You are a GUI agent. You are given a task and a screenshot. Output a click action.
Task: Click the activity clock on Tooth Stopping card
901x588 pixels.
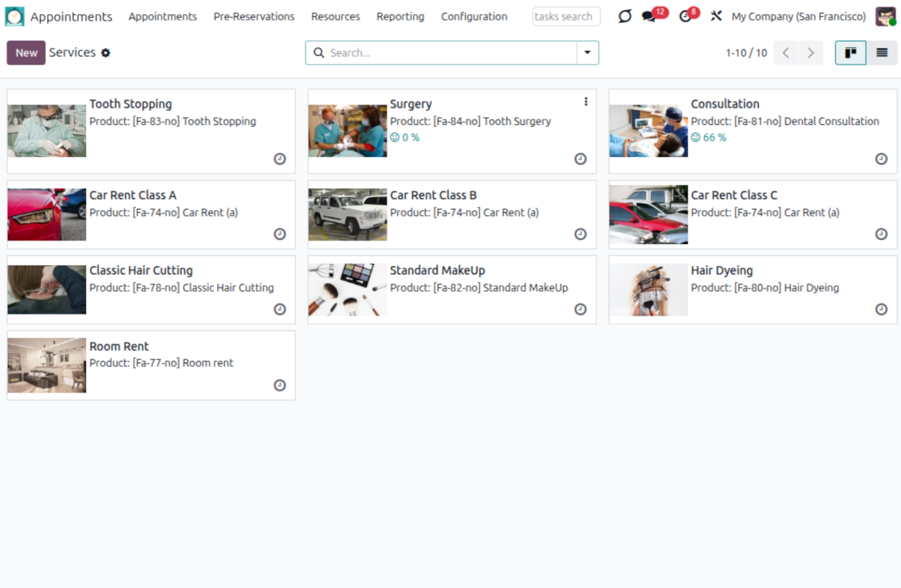tap(280, 159)
